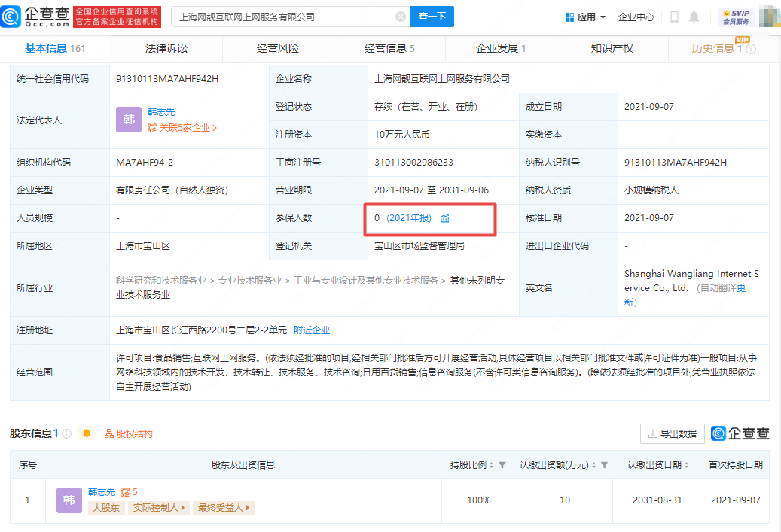Screen dimensions: 781x532
Task: Switch to 基本信息 tab
Action: point(55,48)
